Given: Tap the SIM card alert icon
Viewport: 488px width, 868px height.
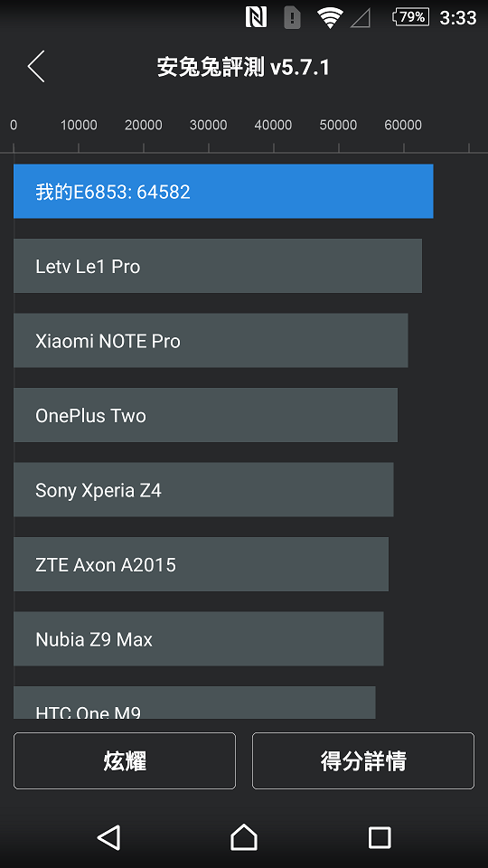Looking at the screenshot, I should click(x=292, y=18).
